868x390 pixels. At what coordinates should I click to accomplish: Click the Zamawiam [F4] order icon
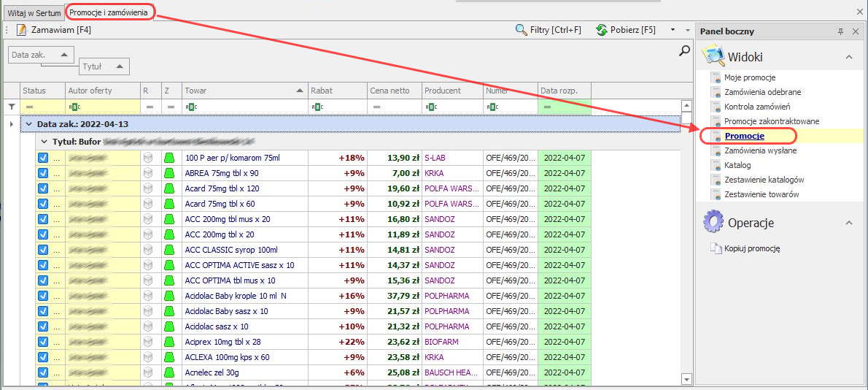21,30
